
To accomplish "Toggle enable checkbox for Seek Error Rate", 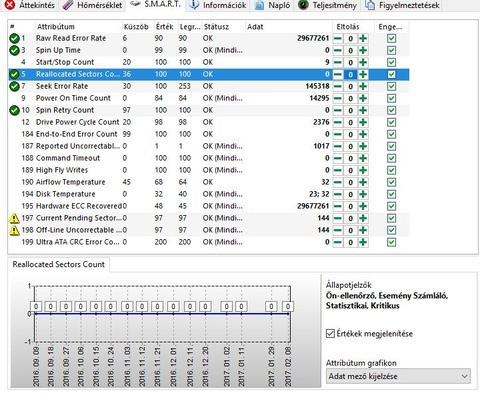I will pyautogui.click(x=391, y=86).
